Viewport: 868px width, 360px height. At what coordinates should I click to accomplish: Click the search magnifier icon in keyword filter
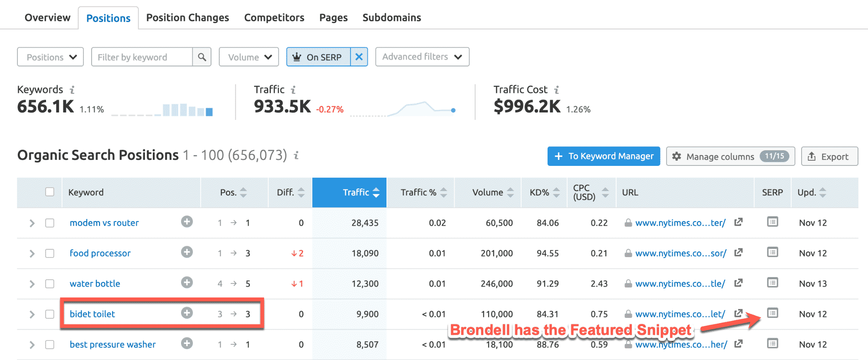coord(202,57)
